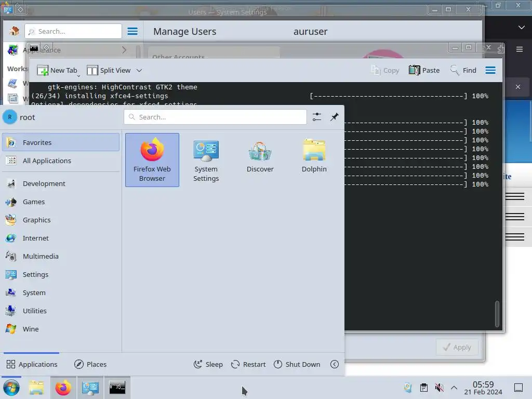Launch Firefox Web Browser from favorites
The image size is (532, 399).
[152, 160]
